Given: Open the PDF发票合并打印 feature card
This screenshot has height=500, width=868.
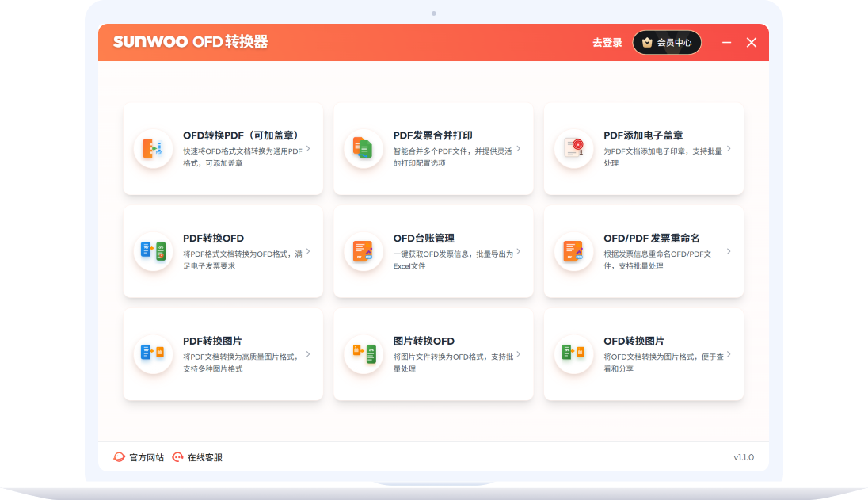Looking at the screenshot, I should click(x=434, y=147).
